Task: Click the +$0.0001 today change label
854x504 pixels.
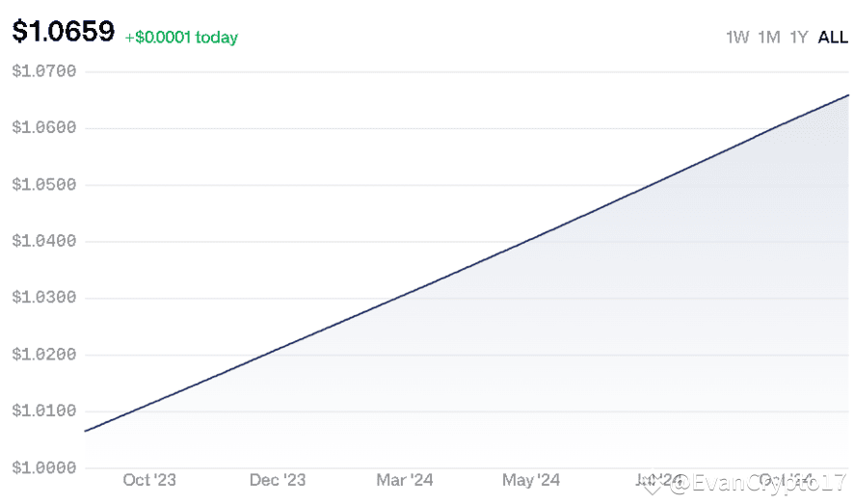Action: click(181, 38)
